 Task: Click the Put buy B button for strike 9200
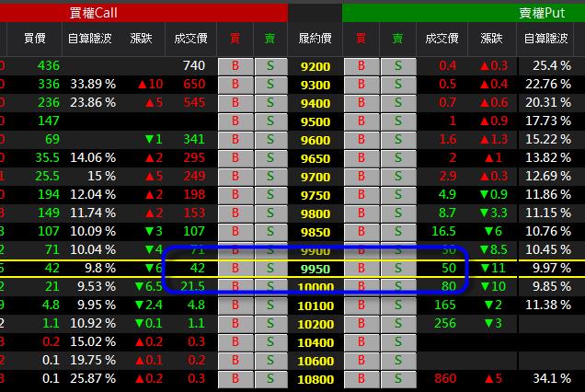coord(361,66)
